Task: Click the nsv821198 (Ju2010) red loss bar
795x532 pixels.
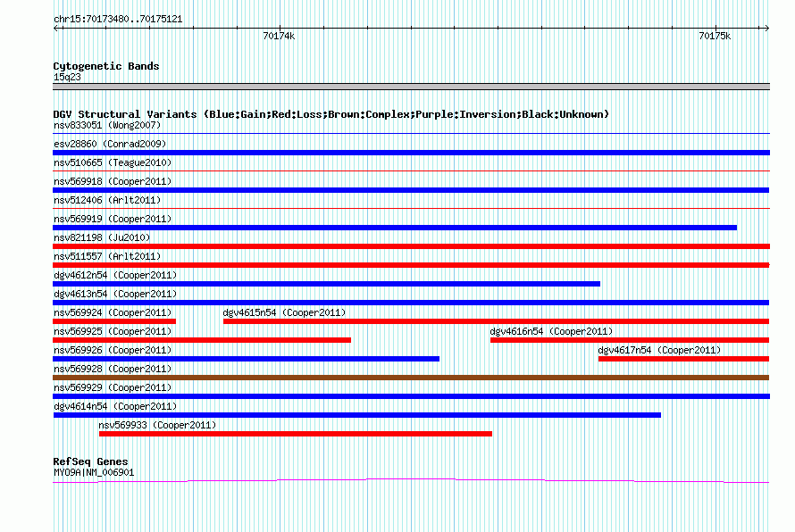Action: click(x=411, y=246)
